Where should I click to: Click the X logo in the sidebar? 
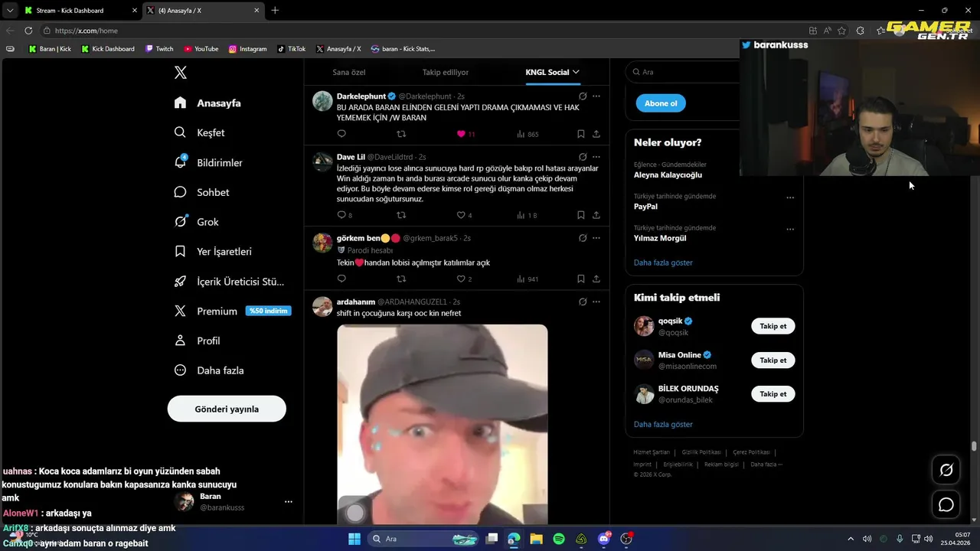181,73
